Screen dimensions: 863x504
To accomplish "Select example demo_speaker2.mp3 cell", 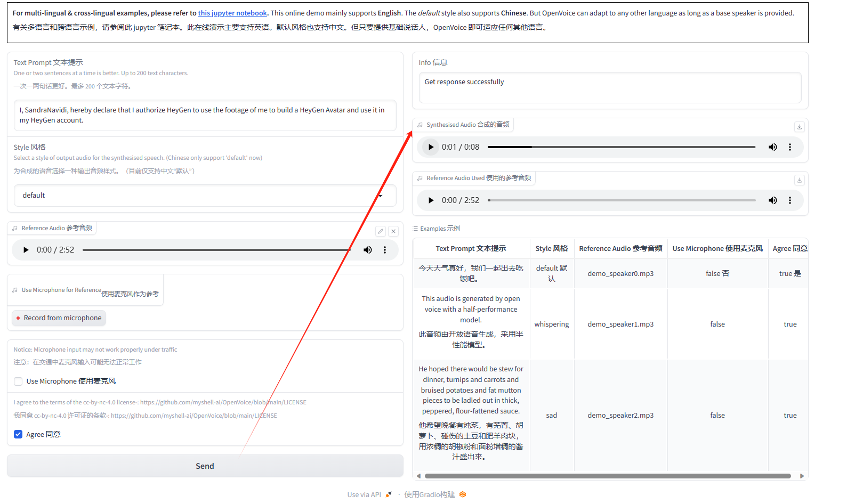I will click(x=620, y=415).
